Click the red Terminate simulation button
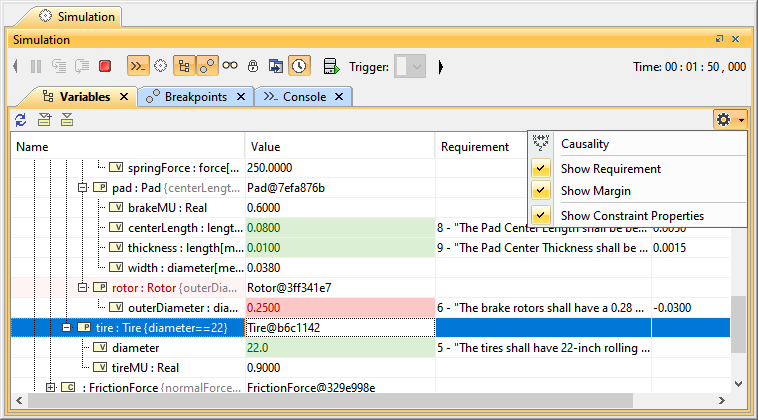This screenshot has height=420, width=758. coord(104,67)
